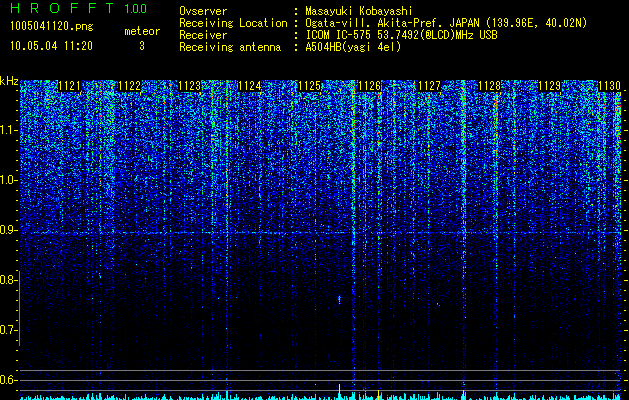Click the 1126 time marker
The image size is (629, 400).
(369, 86)
